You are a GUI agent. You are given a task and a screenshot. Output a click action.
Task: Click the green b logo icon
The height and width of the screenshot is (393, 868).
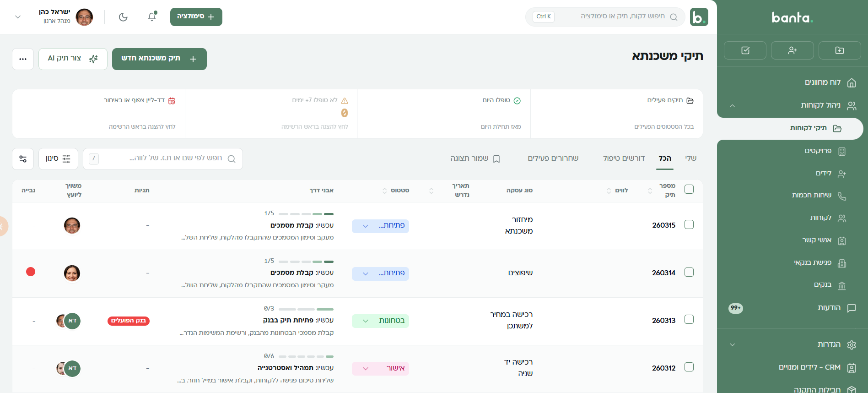pos(699,17)
